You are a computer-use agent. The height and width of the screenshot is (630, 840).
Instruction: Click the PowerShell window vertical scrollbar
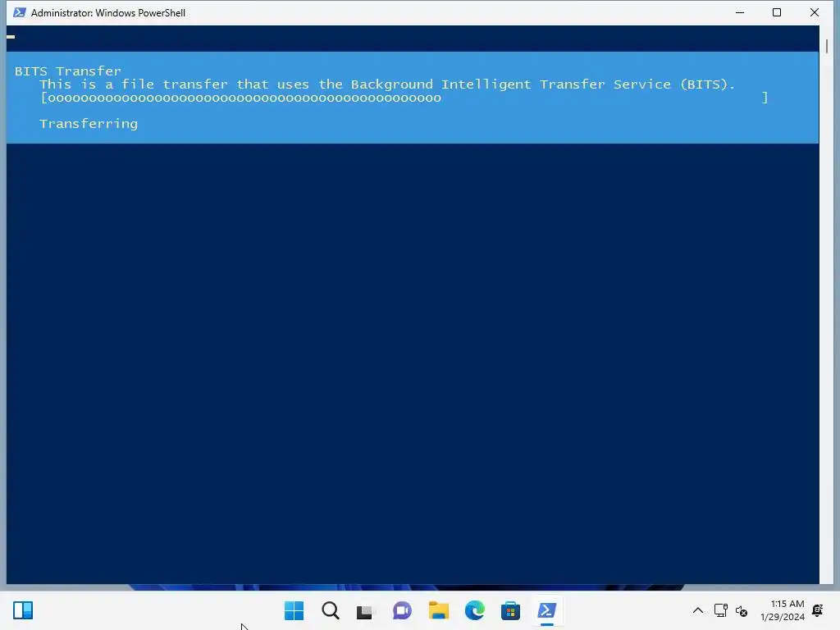pyautogui.click(x=827, y=304)
